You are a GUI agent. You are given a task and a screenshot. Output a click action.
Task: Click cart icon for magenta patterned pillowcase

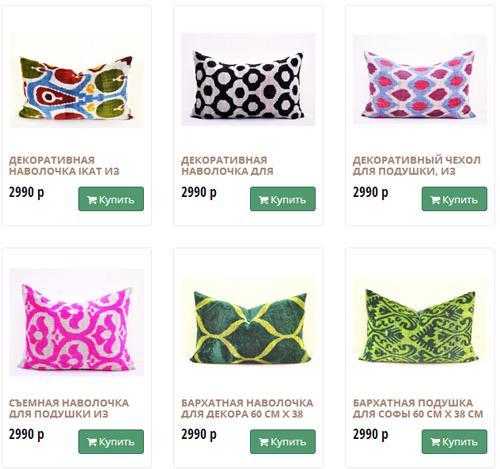pos(92,442)
